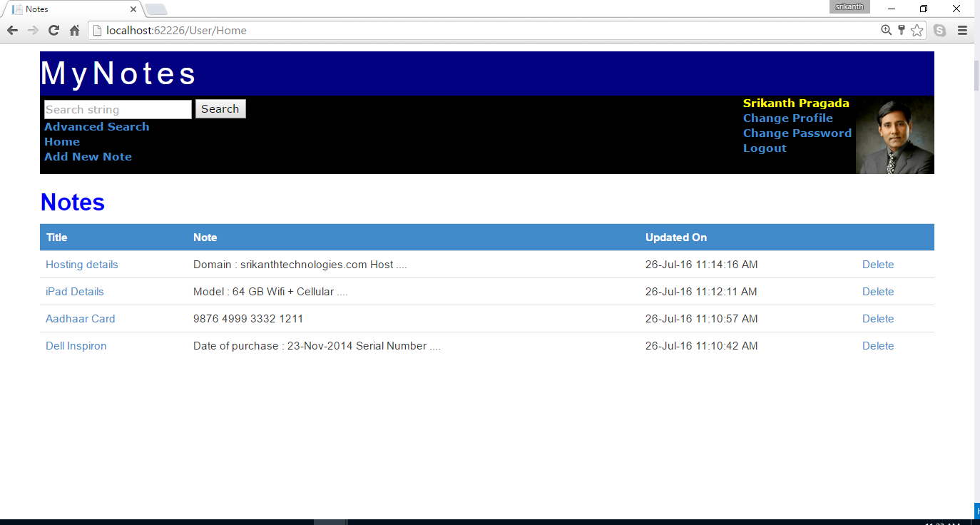The height and width of the screenshot is (525, 980).
Task: Close the Notes browser tab
Action: [133, 9]
